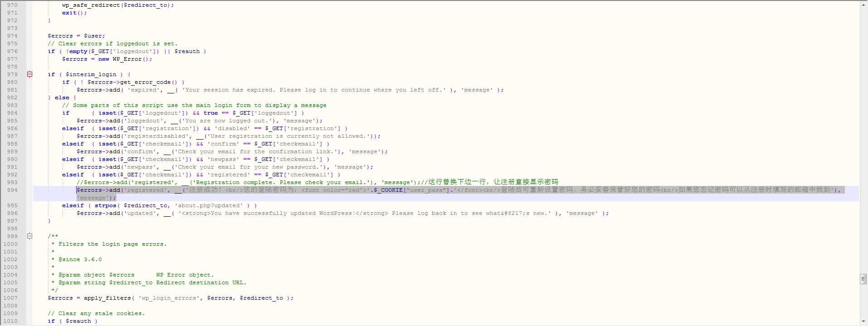Click line number 994 in the gutter

pos(12,190)
